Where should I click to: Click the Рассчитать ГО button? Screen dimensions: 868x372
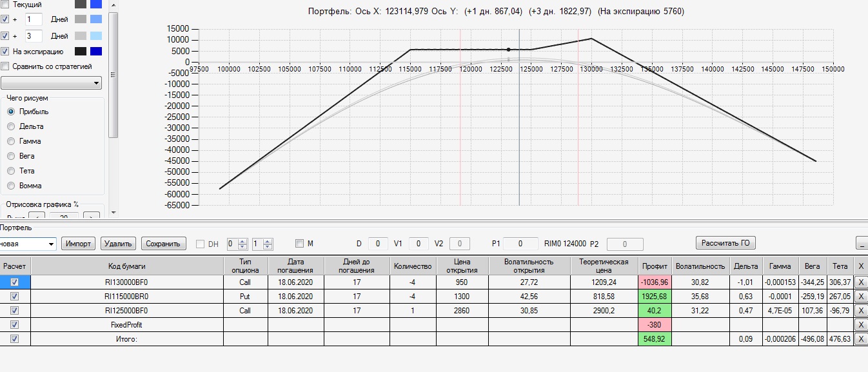click(725, 242)
